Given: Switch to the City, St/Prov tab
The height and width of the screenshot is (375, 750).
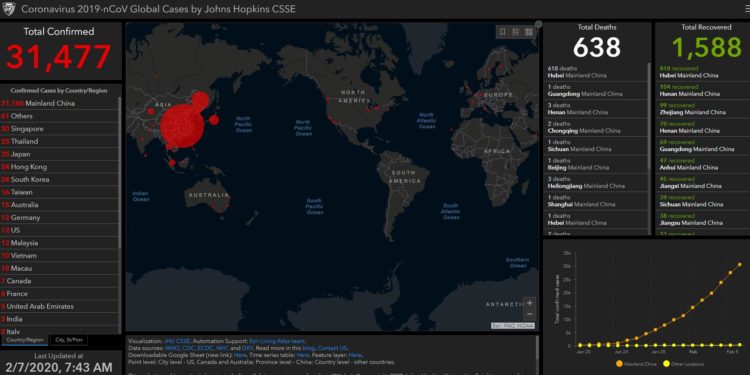Looking at the screenshot, I should click(x=69, y=340).
